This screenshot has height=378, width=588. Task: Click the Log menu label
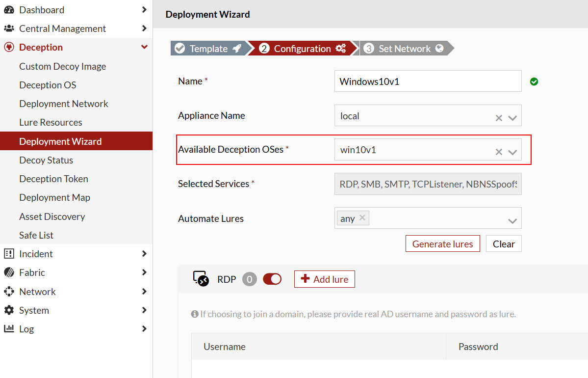tap(26, 329)
